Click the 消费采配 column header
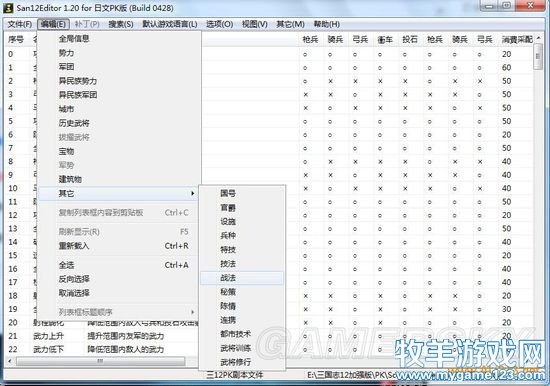550x386 pixels. (516, 40)
